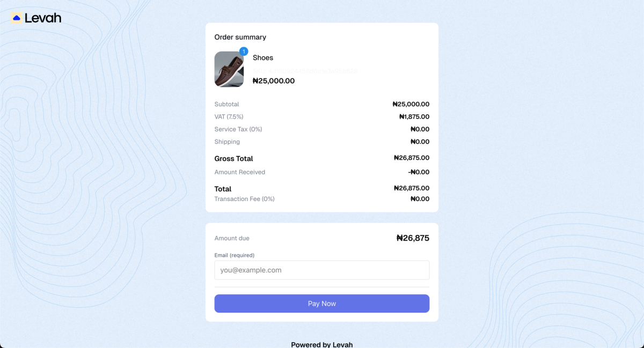Click the Service Tax (0%) label
Screen dimensions: 644x348
coord(238,129)
